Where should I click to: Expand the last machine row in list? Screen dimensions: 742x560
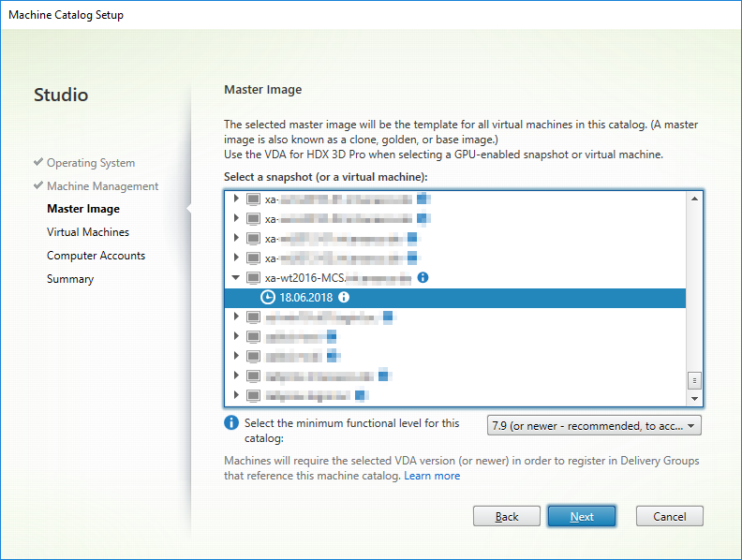tap(236, 395)
